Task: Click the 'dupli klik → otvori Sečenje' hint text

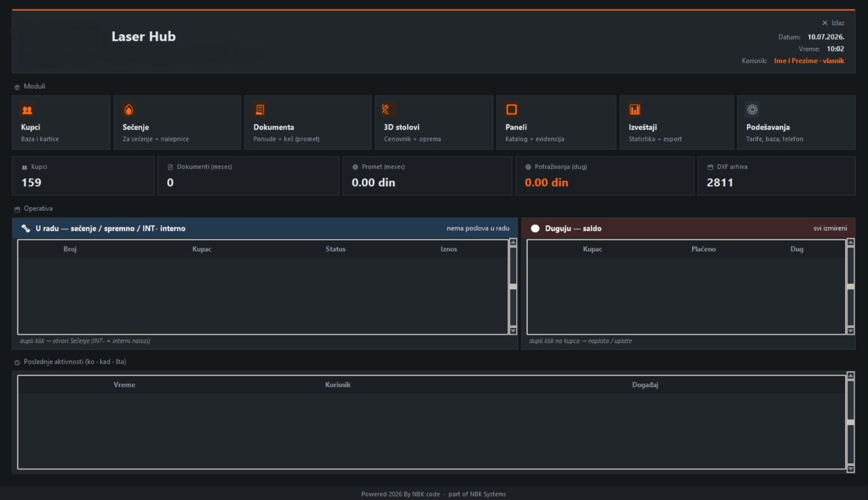Action: 85,341
